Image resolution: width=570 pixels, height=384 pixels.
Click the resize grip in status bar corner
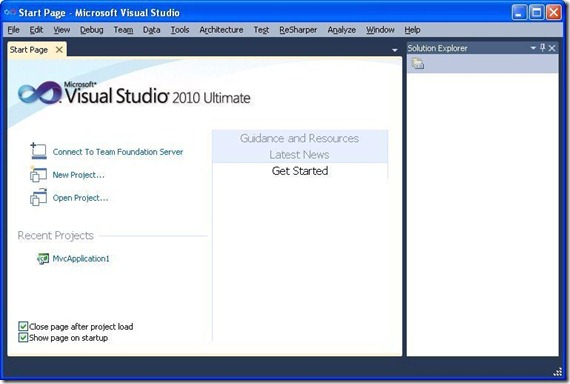pos(558,372)
